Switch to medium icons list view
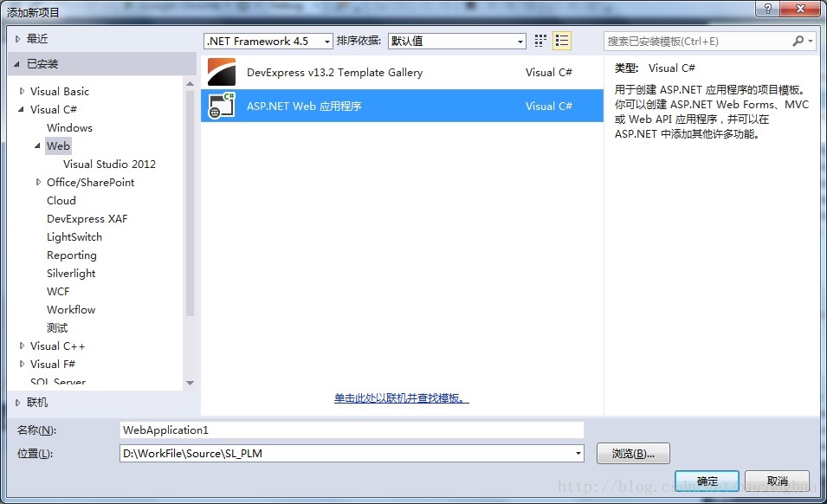827x504 pixels. 562,41
